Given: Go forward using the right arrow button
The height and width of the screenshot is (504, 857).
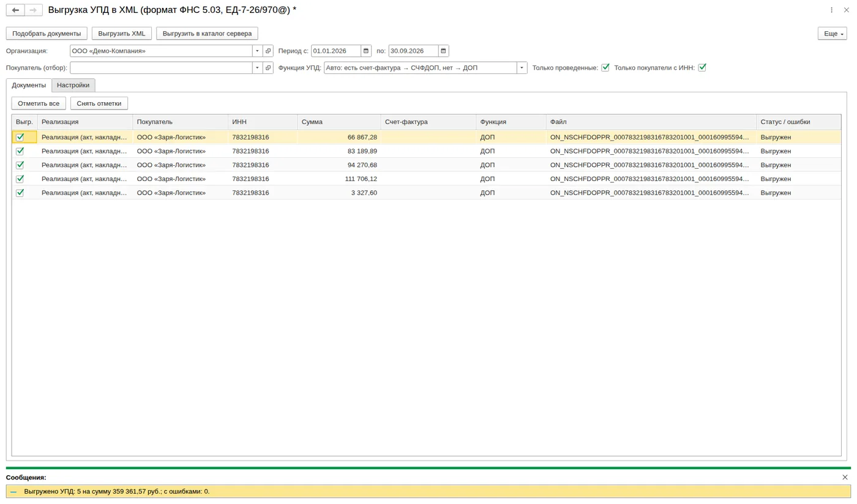Looking at the screenshot, I should [x=34, y=10].
